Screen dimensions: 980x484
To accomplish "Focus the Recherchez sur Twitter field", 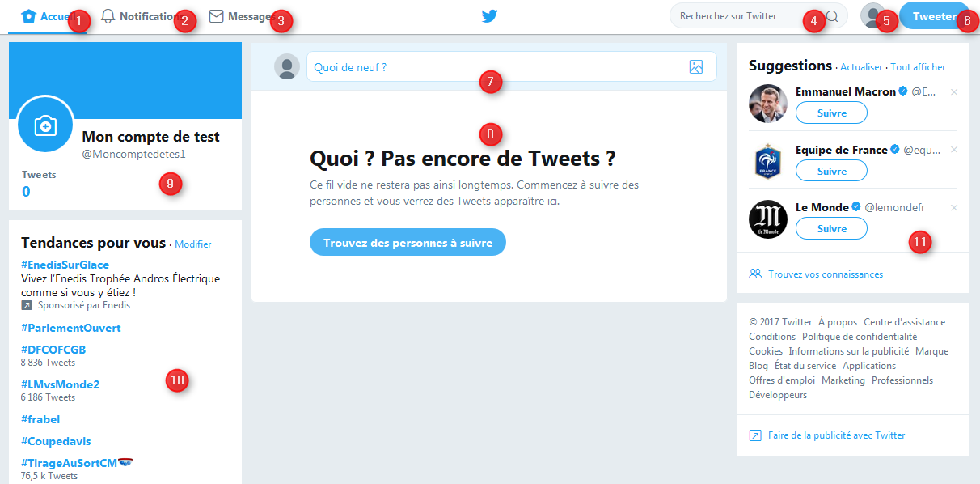I will coord(750,16).
